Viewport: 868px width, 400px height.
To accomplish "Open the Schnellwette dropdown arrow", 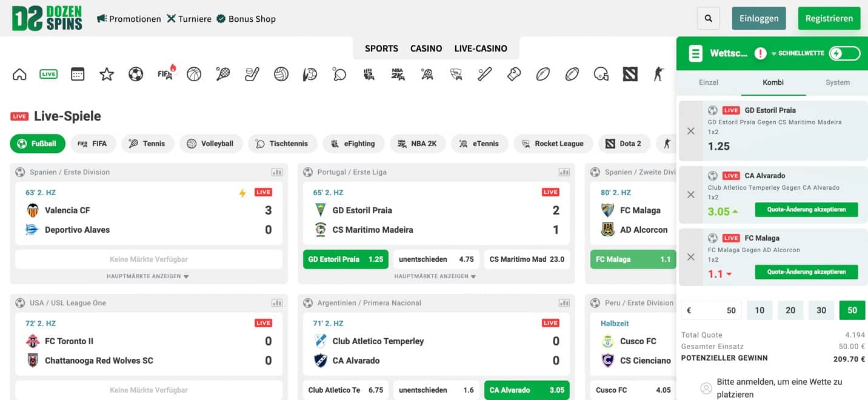I will [774, 54].
